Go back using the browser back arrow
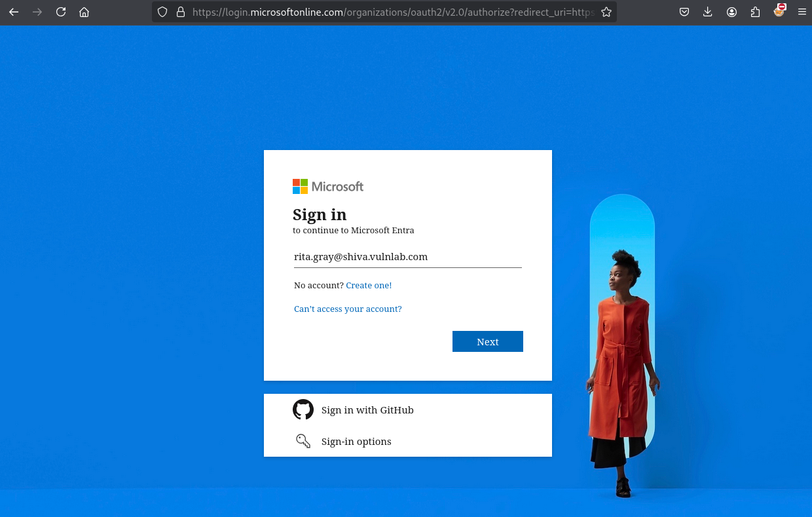The height and width of the screenshot is (517, 812). 14,12
